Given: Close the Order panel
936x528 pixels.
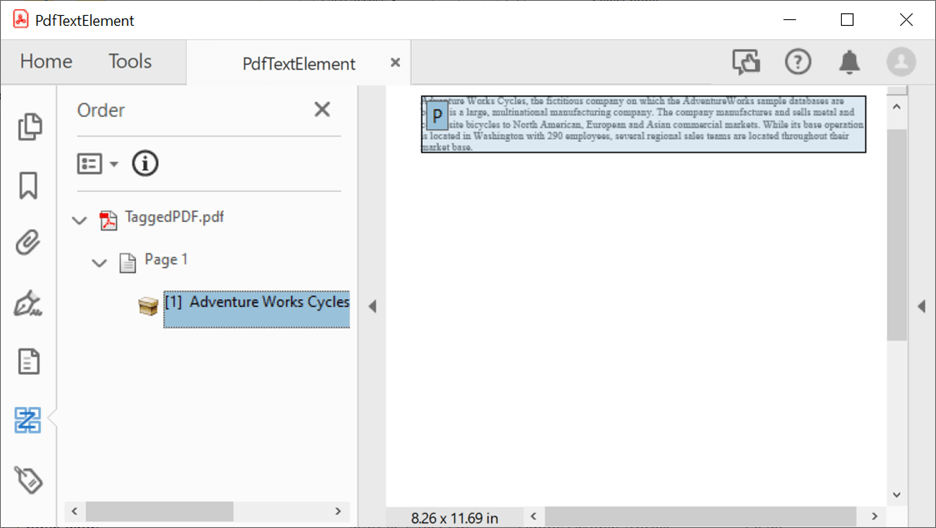Looking at the screenshot, I should click(x=322, y=110).
